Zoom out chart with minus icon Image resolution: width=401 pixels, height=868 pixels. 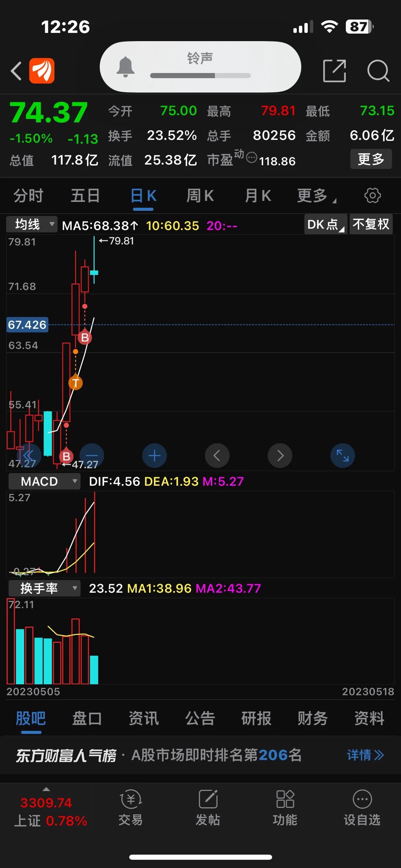click(x=92, y=456)
